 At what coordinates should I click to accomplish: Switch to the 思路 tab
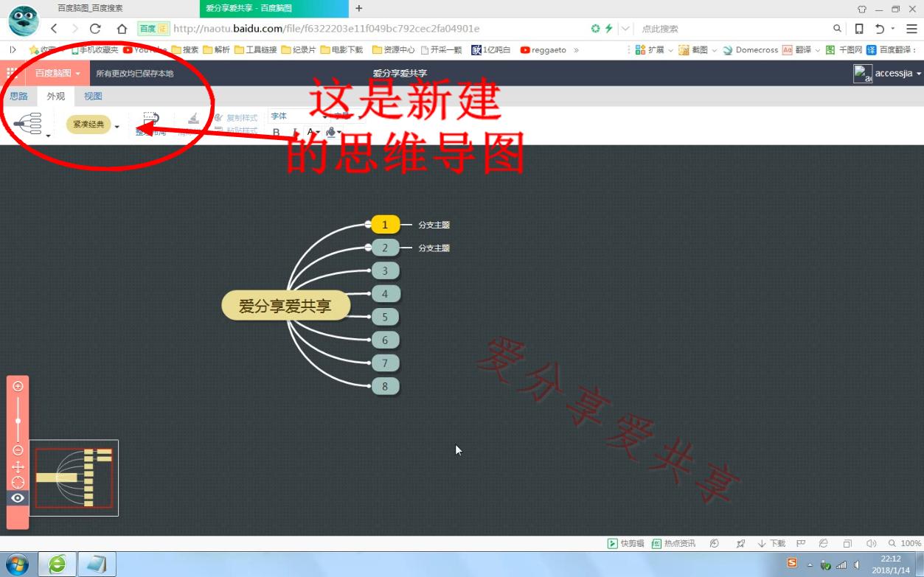coord(18,96)
